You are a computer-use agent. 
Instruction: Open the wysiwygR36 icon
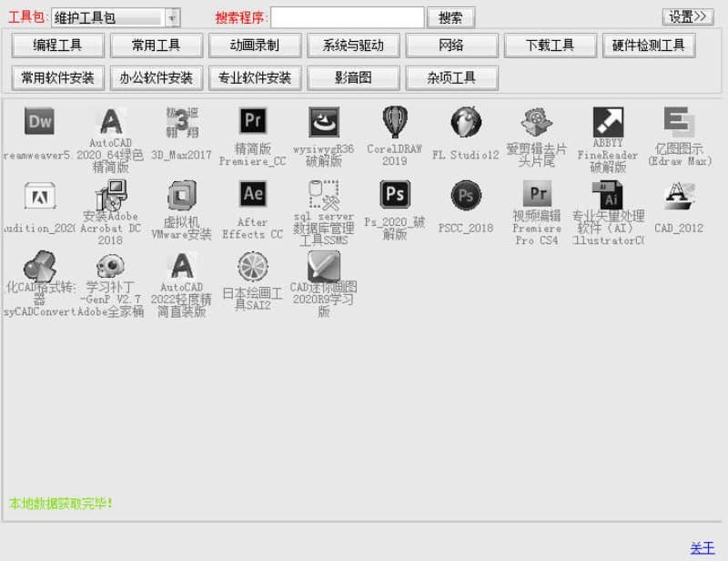324,121
